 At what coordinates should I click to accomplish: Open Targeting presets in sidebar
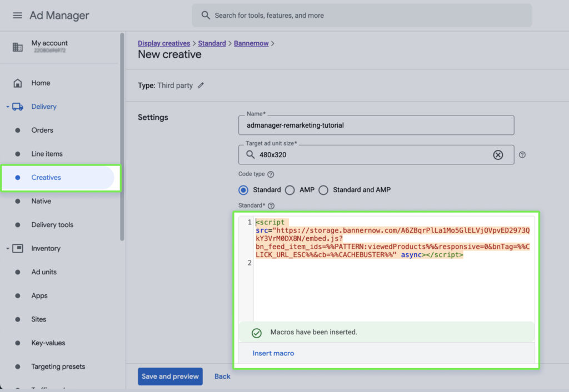[58, 366]
